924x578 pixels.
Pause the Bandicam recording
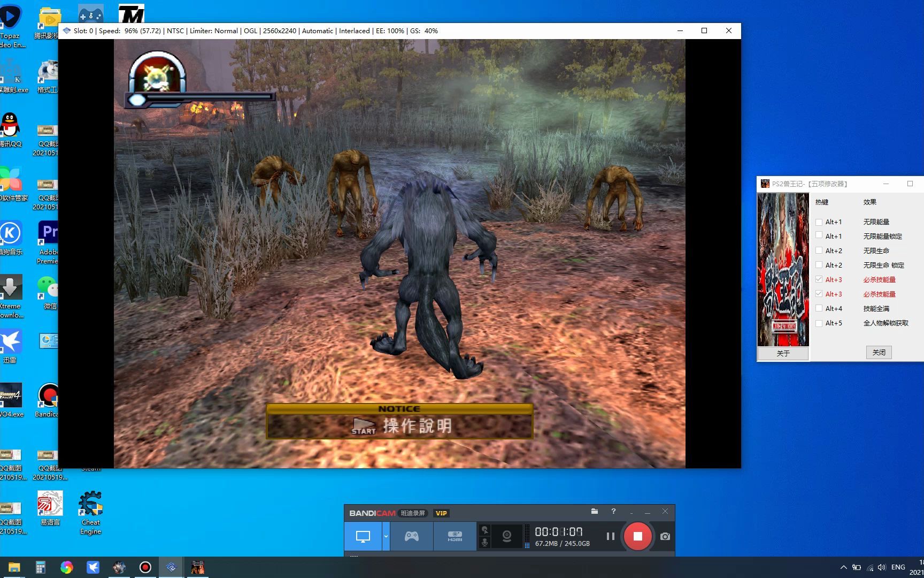610,536
